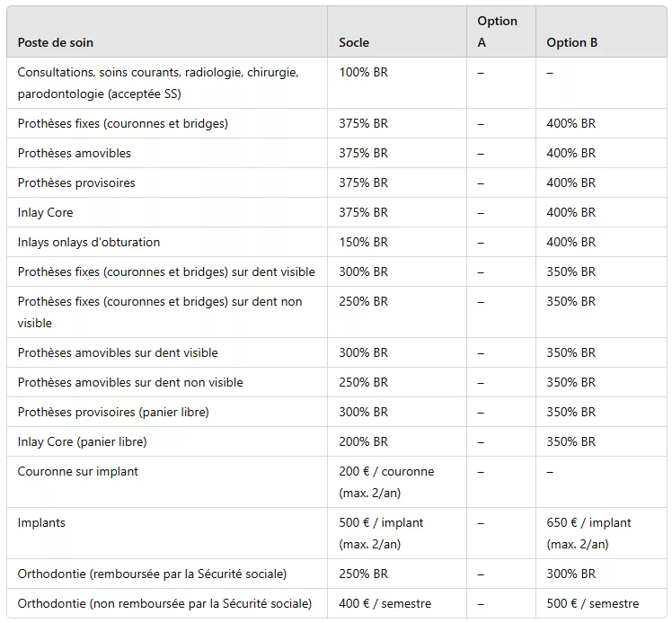This screenshot has height=623, width=672.
Task: Click the 'Socle' column header
Action: click(354, 42)
